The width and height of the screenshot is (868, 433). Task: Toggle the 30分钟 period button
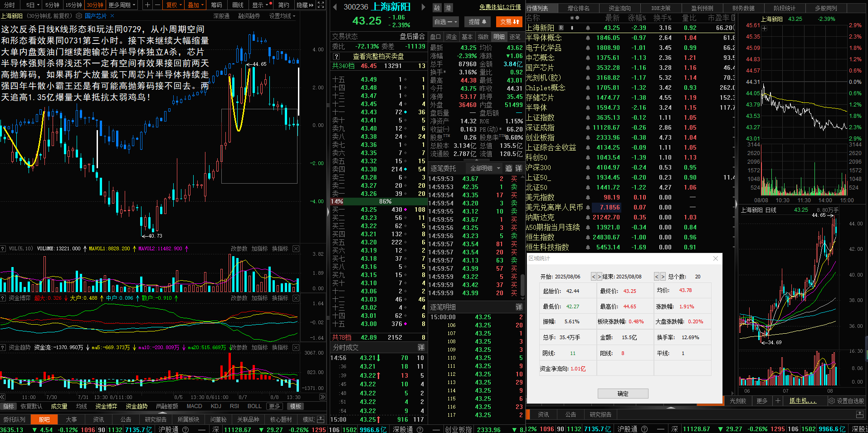point(95,5)
